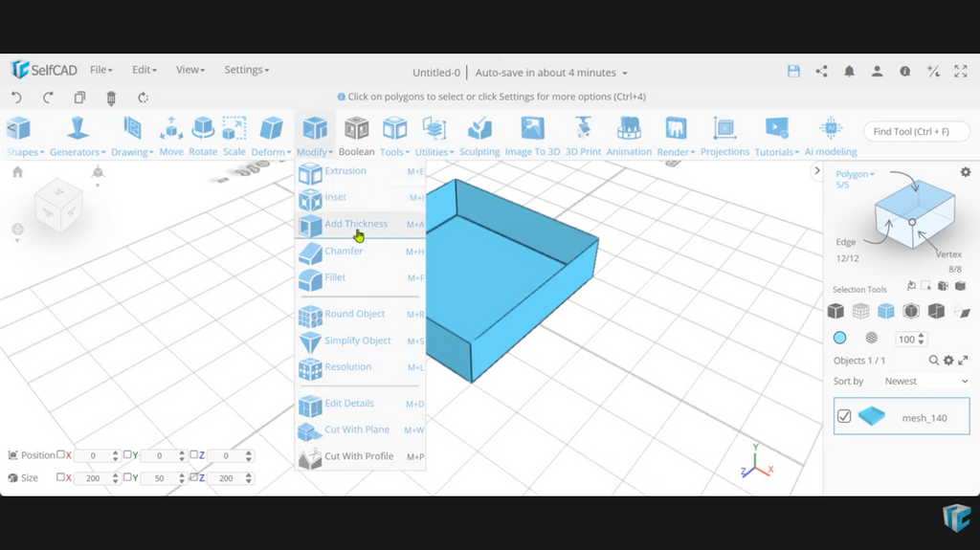Click the Home view icon
Viewport: 980px width, 550px height.
pos(17,172)
